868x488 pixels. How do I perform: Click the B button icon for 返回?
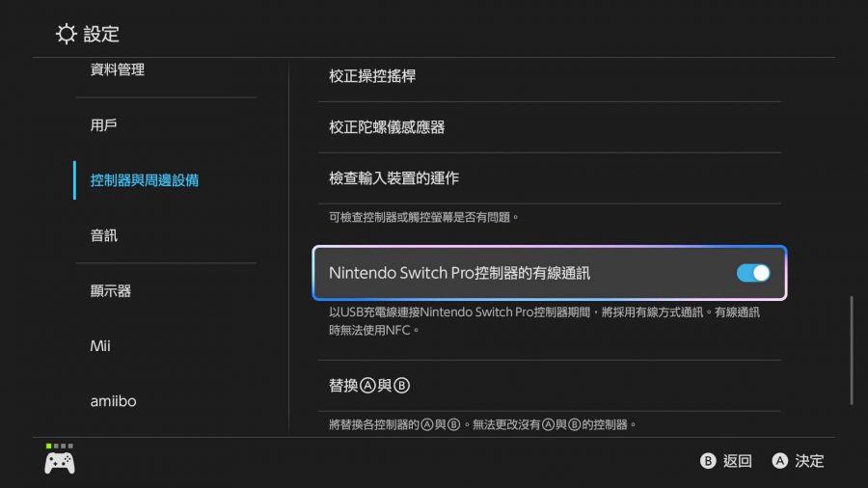click(708, 461)
